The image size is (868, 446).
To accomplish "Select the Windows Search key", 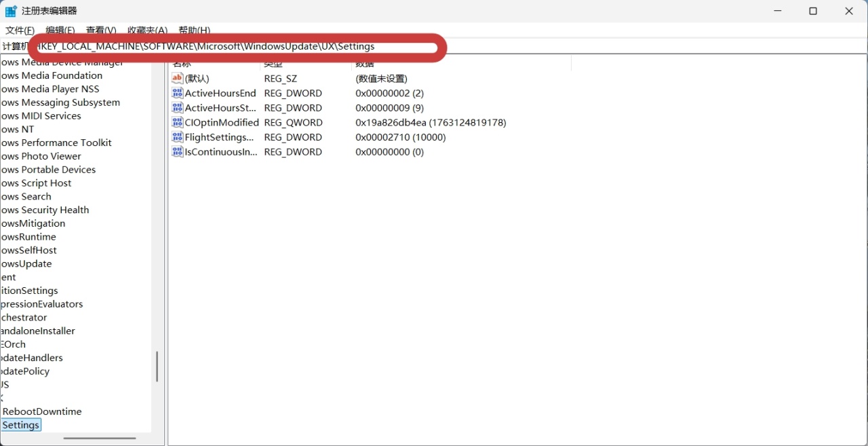I will pyautogui.click(x=26, y=196).
